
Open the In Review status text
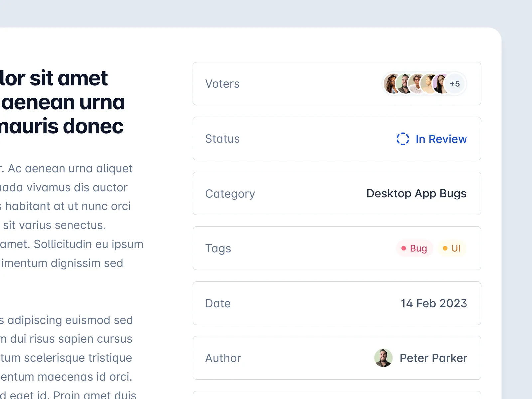pos(441,139)
